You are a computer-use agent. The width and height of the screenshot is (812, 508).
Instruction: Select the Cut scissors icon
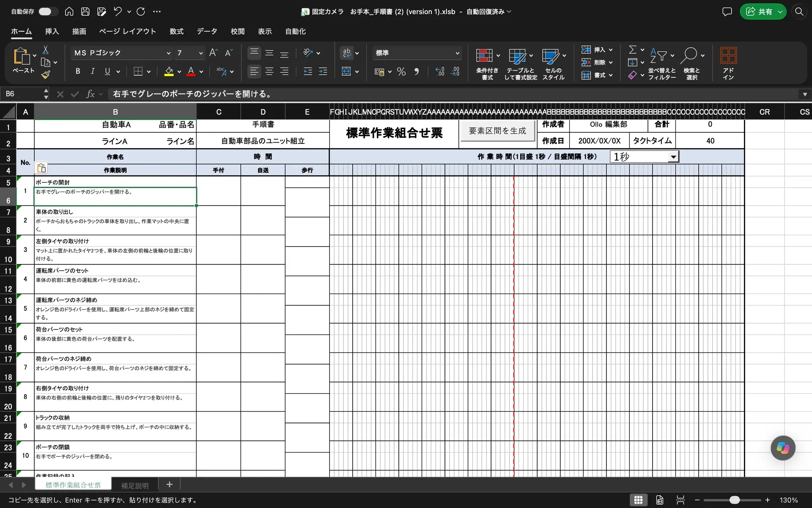coord(45,50)
